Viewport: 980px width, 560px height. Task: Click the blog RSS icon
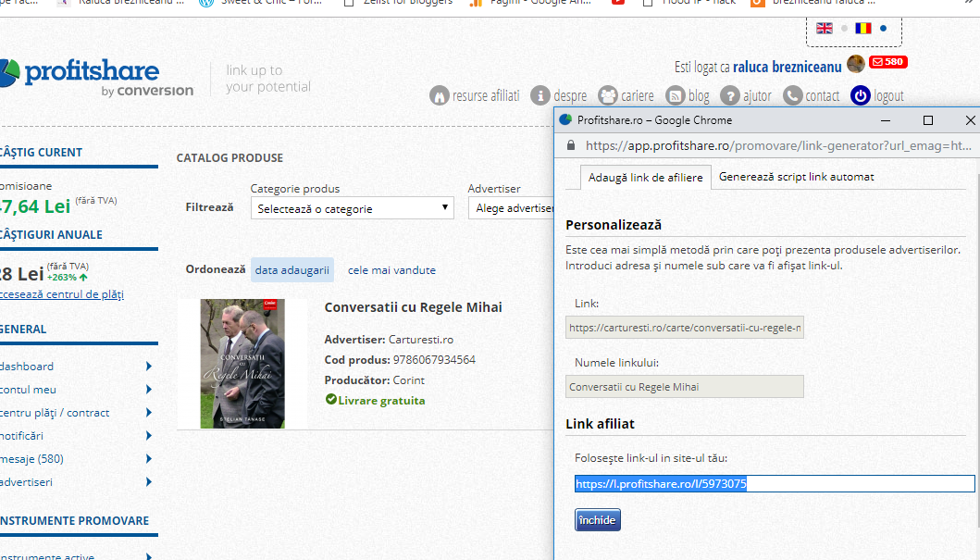pos(676,95)
